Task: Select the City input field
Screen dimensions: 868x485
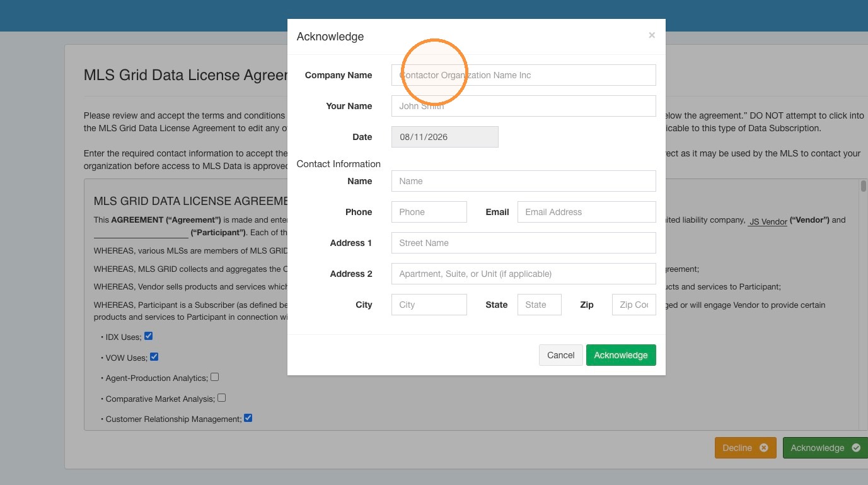Action: tap(429, 305)
